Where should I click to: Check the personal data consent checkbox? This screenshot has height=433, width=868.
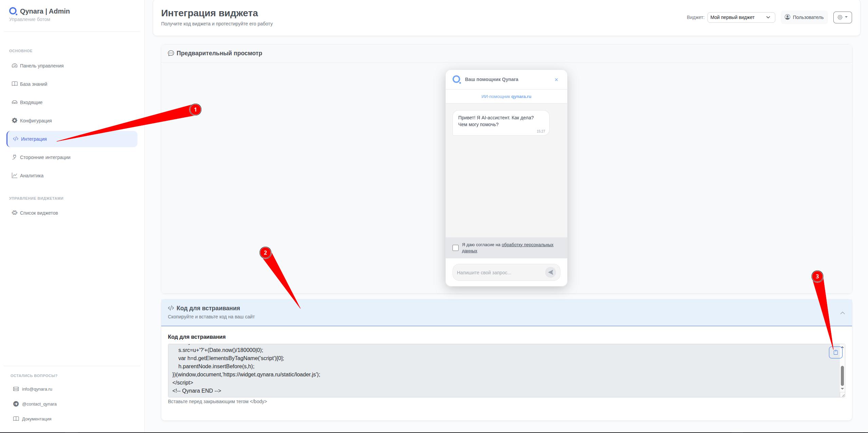click(x=456, y=248)
